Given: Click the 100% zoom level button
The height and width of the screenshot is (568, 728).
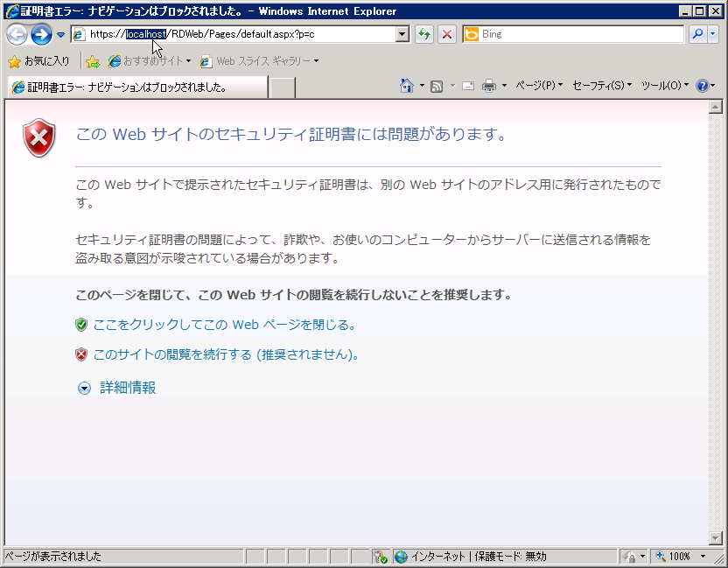Looking at the screenshot, I should 673,556.
